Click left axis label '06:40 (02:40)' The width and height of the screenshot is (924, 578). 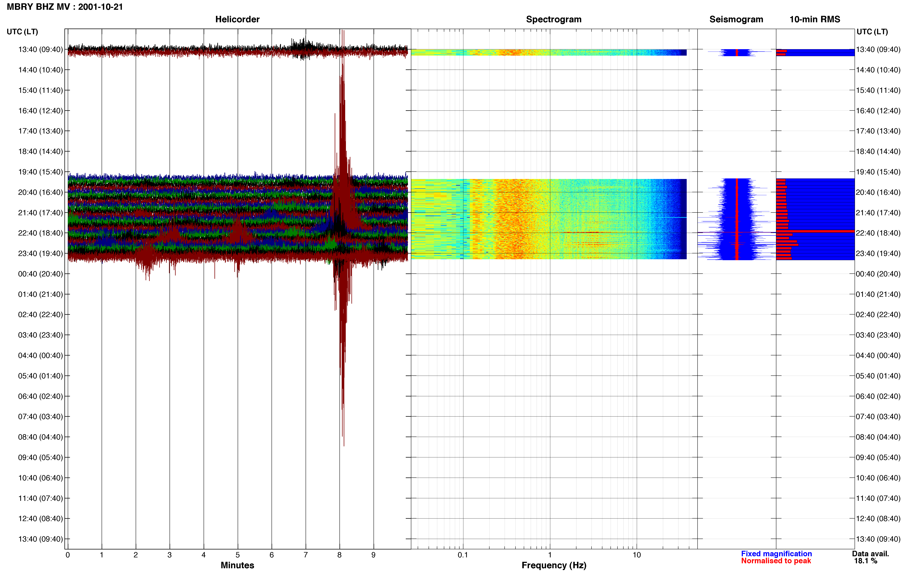[41, 396]
